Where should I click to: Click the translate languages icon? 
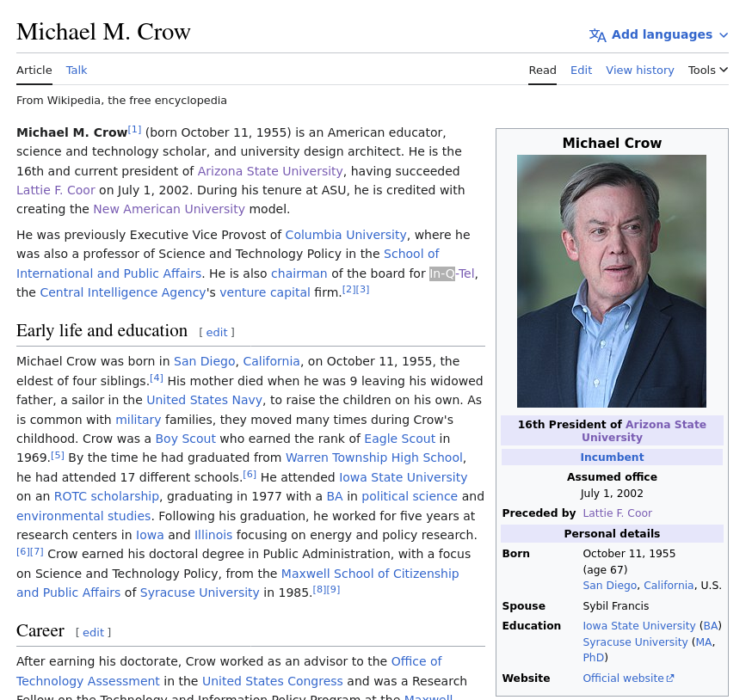[598, 35]
